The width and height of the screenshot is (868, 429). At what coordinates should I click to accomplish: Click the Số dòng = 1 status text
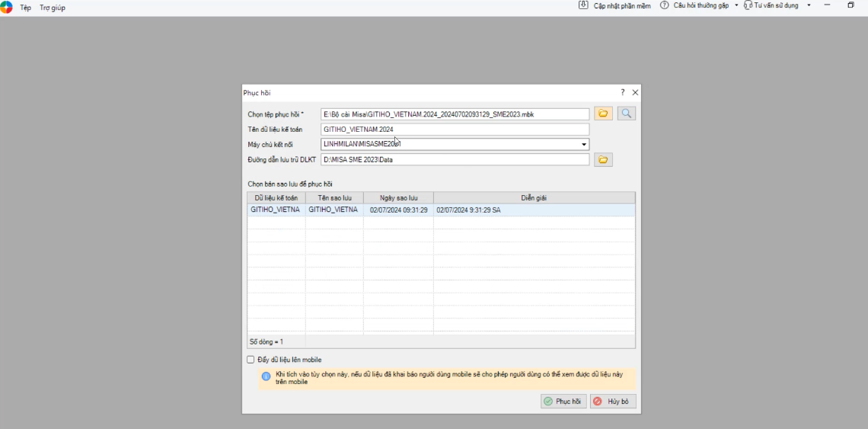[266, 342]
